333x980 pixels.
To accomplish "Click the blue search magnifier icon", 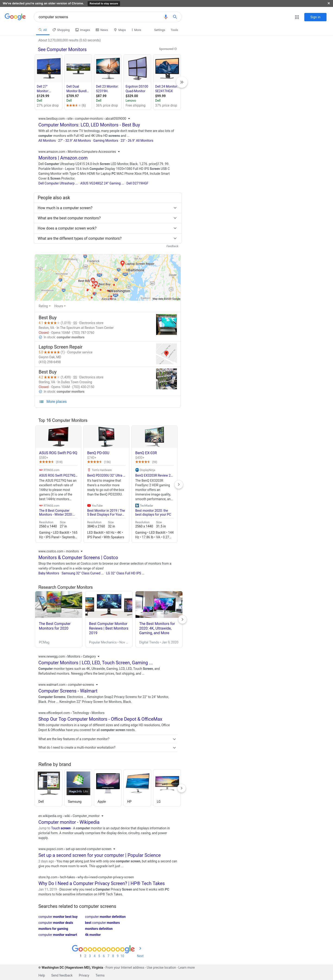I will pos(175,17).
